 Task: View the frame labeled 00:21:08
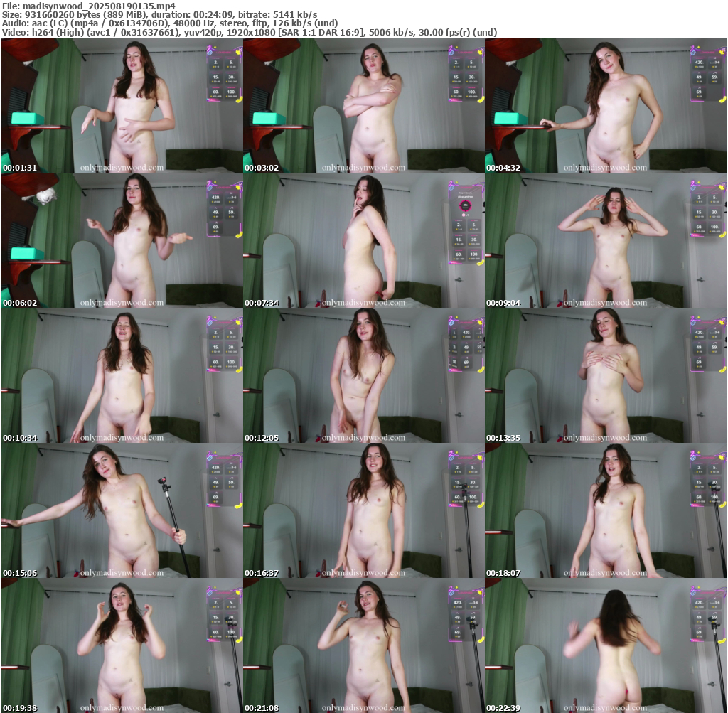pos(364,645)
